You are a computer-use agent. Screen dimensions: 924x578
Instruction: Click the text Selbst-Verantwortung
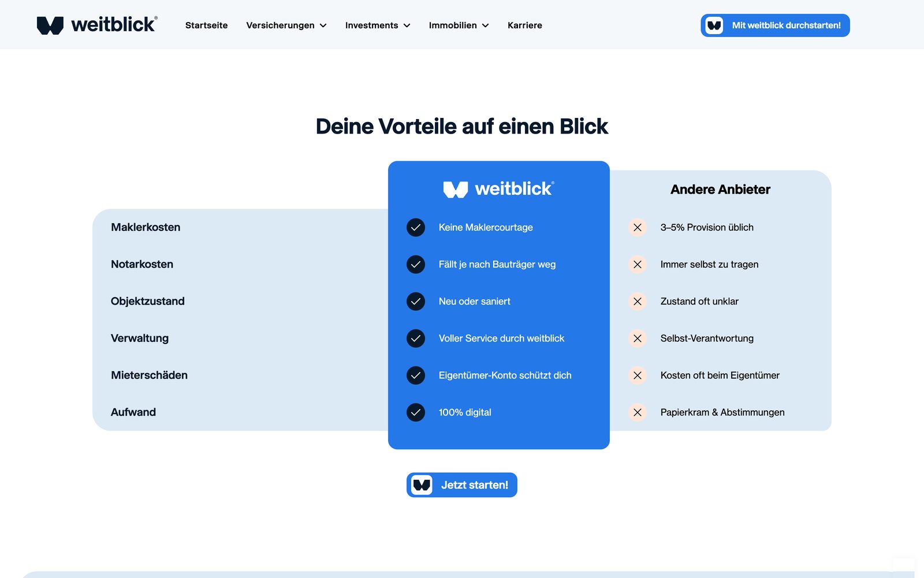(x=707, y=339)
